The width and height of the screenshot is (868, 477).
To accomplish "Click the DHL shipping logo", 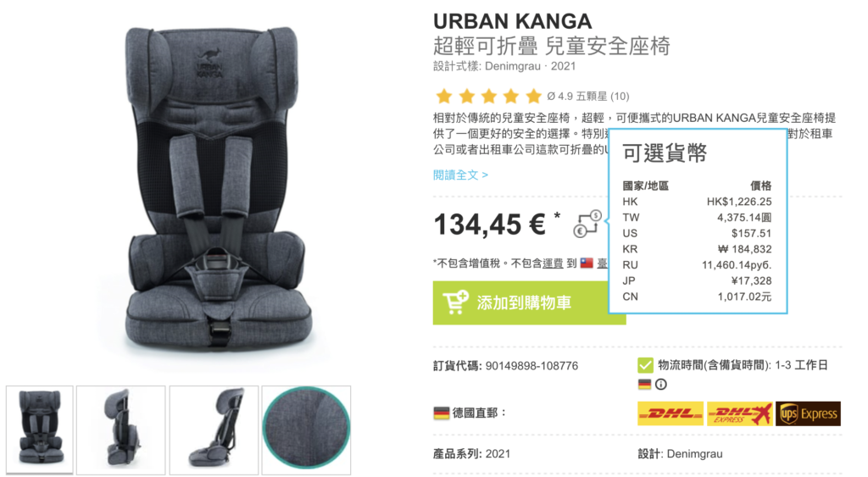I will (x=670, y=413).
